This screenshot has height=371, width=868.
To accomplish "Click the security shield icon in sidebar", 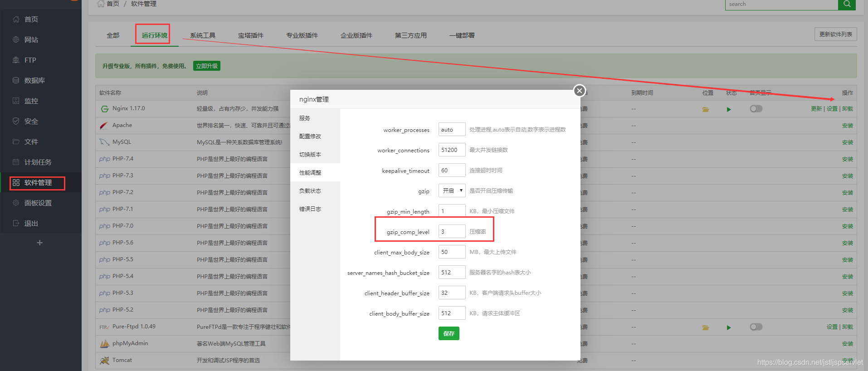I will [x=16, y=121].
